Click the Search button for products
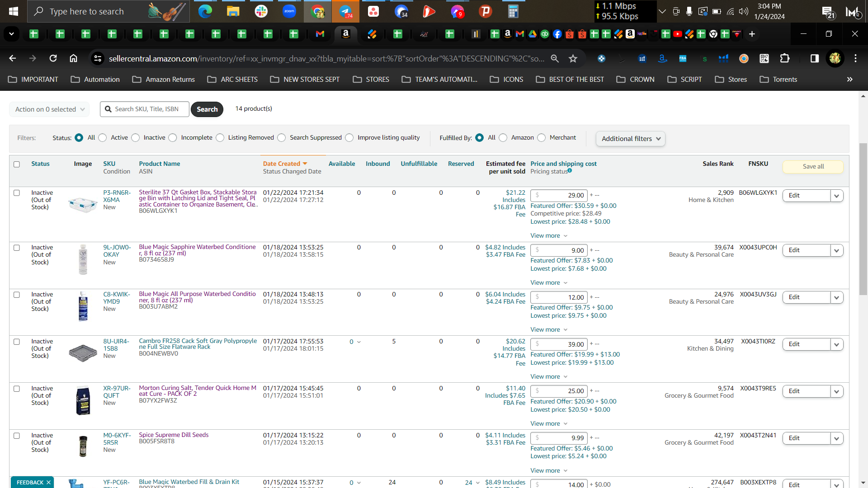The height and width of the screenshot is (488, 868). [207, 109]
